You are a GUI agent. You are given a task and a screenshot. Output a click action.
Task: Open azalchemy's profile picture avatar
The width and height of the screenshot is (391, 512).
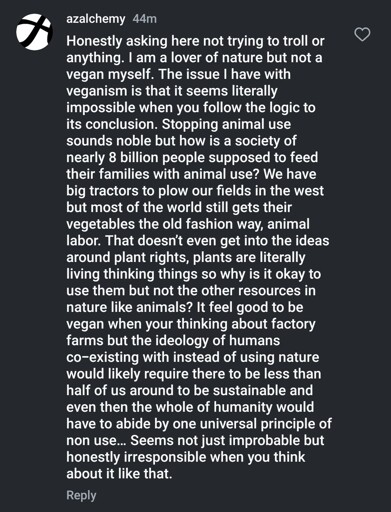[34, 32]
